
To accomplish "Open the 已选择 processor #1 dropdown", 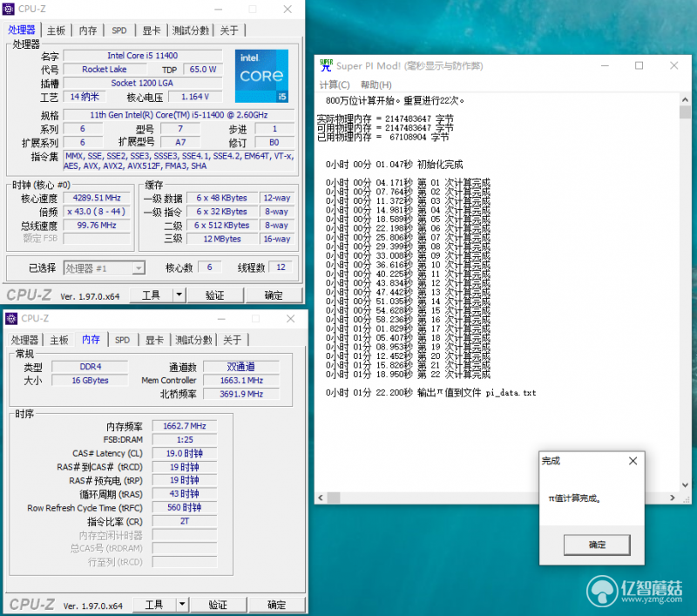I will pyautogui.click(x=105, y=268).
